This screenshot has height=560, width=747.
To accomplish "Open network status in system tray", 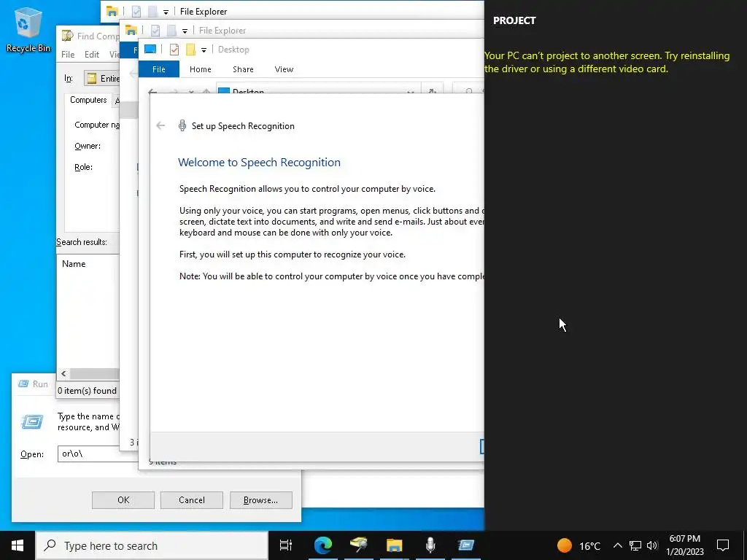I will click(x=635, y=545).
